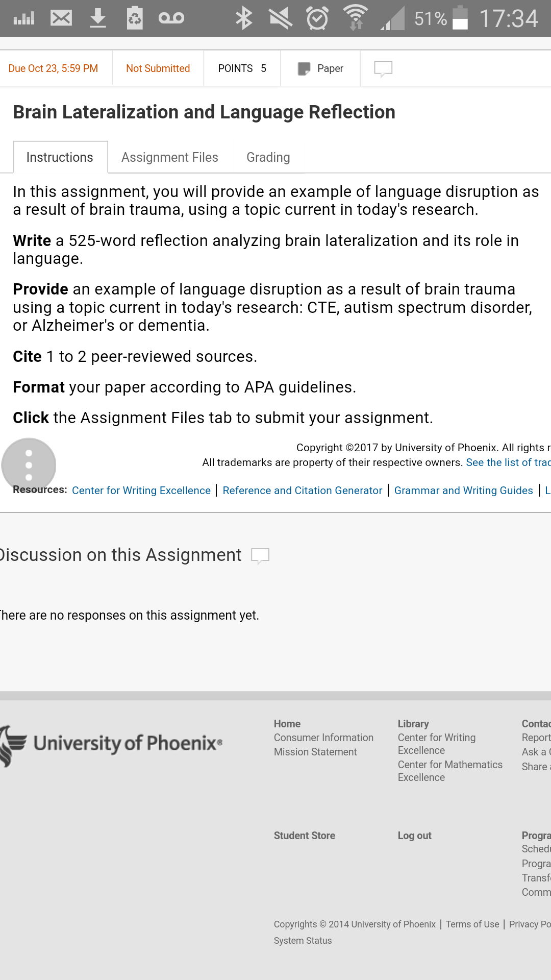Viewport: 551px width, 980px height.
Task: Tap the mail notification icon in status bar
Action: [61, 18]
